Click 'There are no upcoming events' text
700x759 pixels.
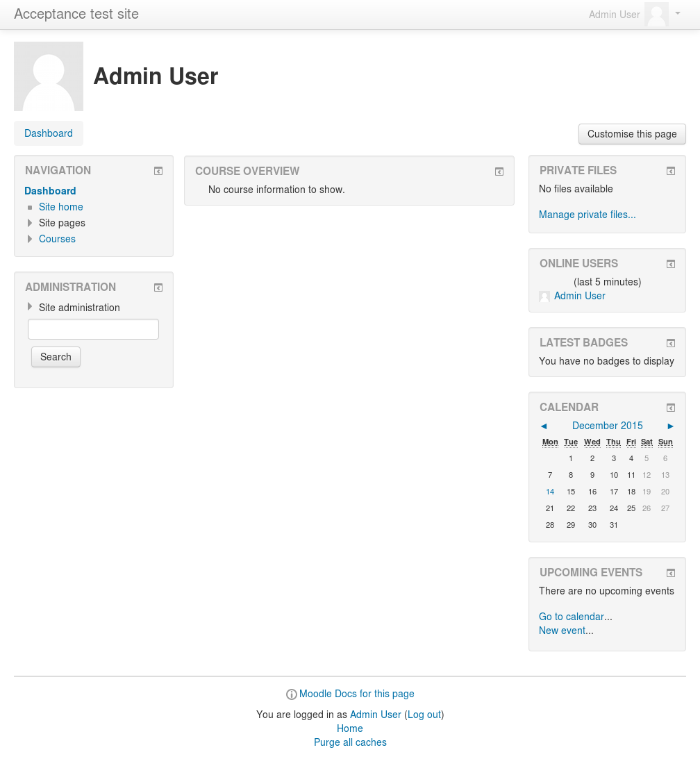pyautogui.click(x=606, y=591)
